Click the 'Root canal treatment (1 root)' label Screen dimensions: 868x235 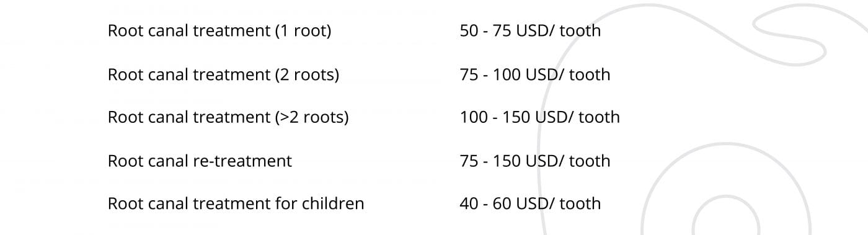219,31
